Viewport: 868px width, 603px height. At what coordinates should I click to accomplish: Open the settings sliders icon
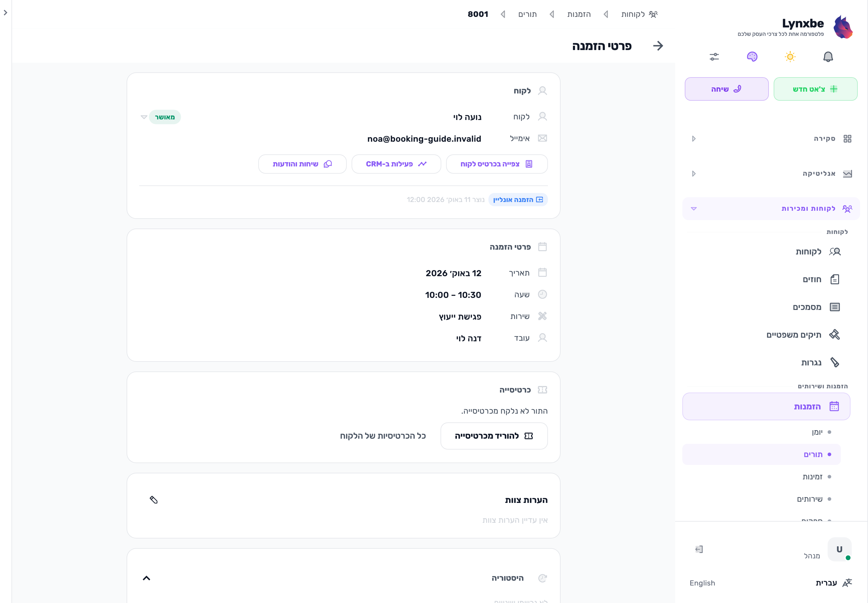(x=714, y=57)
